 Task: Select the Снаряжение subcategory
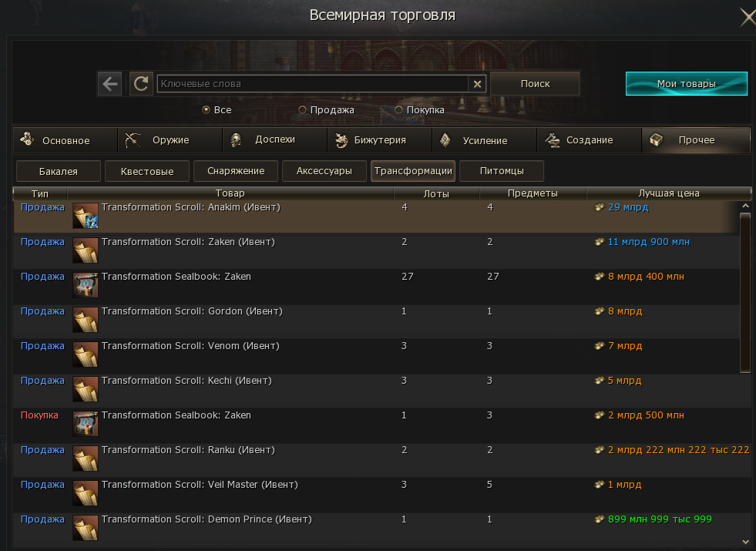[x=236, y=171]
